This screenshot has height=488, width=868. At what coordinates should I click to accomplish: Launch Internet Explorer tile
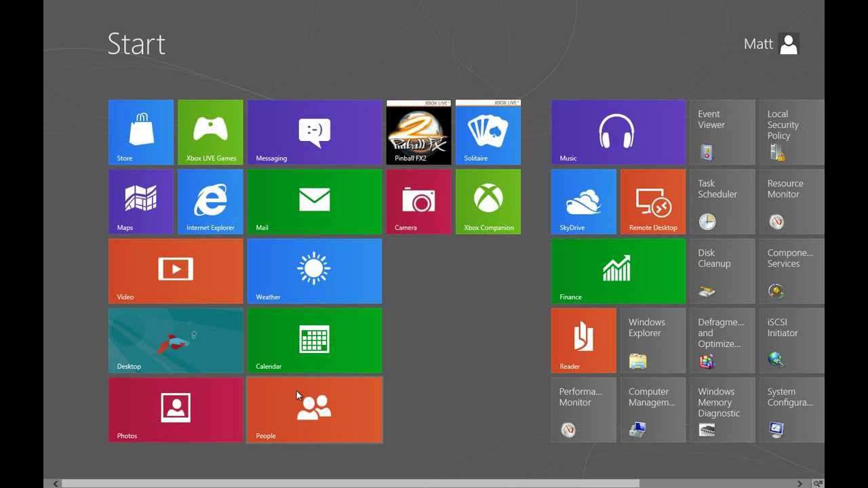point(210,201)
